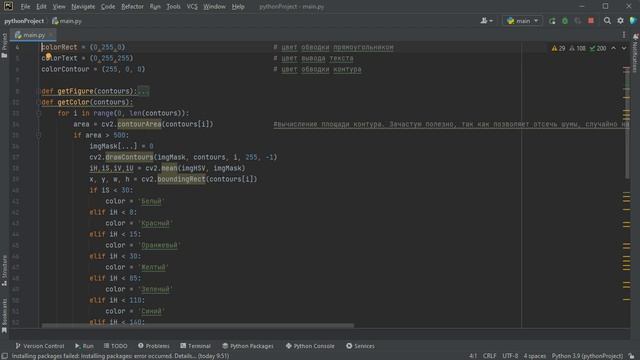This screenshot has width=640, height=360.
Task: Open the UTF-8 encoding selector
Action: pyautogui.click(x=510, y=356)
